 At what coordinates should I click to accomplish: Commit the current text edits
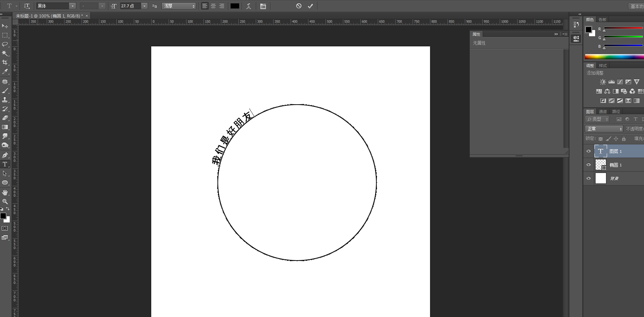pos(310,6)
